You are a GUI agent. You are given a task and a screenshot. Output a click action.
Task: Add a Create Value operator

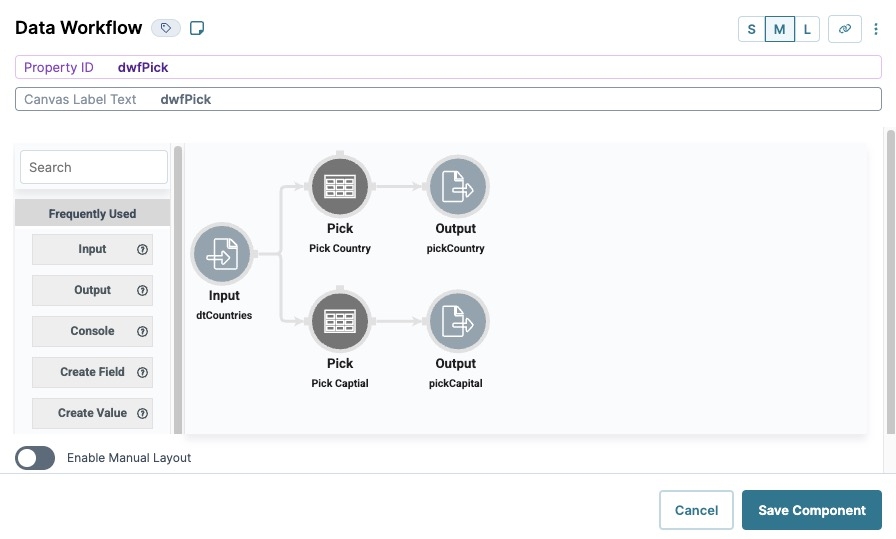tap(92, 413)
